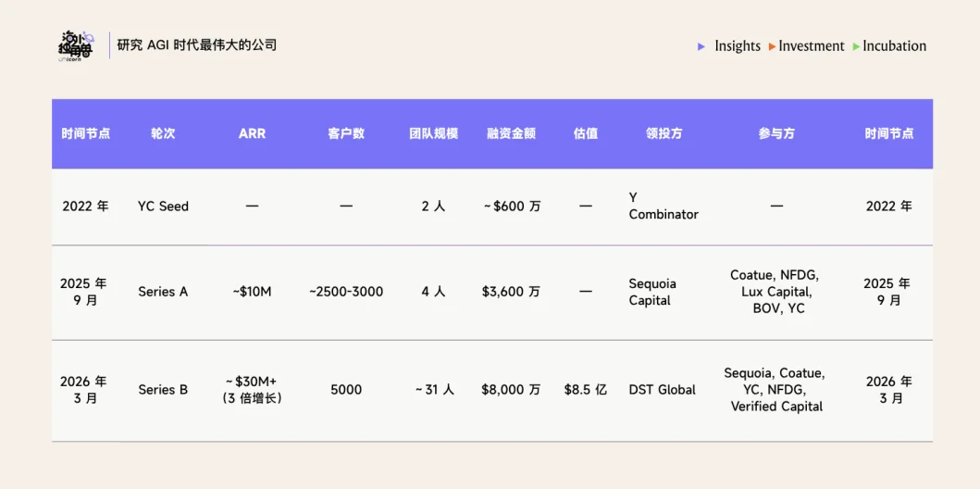This screenshot has width=980, height=489.
Task: Click the 估值 column header
Action: (586, 133)
